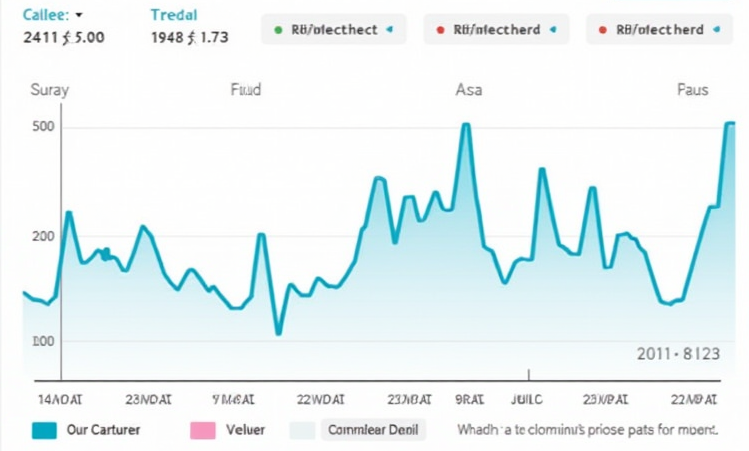Expand the middle pill's blue arrow

pyautogui.click(x=551, y=30)
